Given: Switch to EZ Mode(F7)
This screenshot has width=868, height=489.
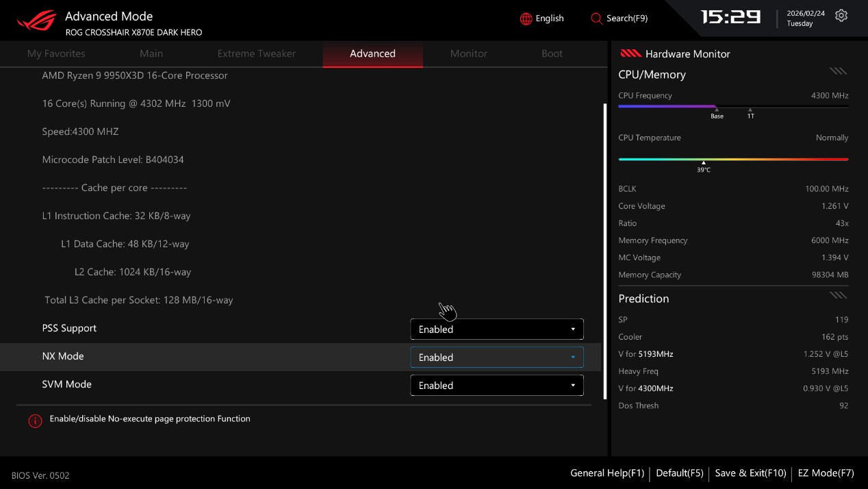Looking at the screenshot, I should pyautogui.click(x=826, y=473).
